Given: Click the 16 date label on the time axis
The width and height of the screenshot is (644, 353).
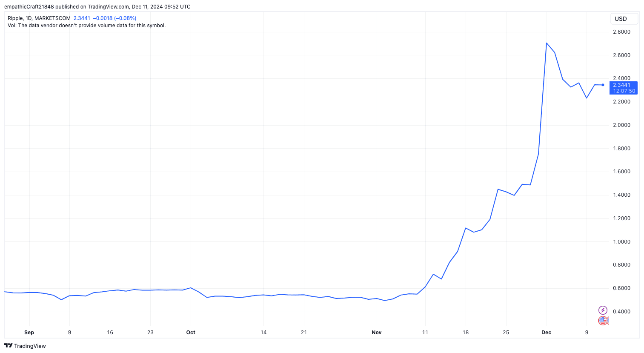Looking at the screenshot, I should click(x=110, y=333).
